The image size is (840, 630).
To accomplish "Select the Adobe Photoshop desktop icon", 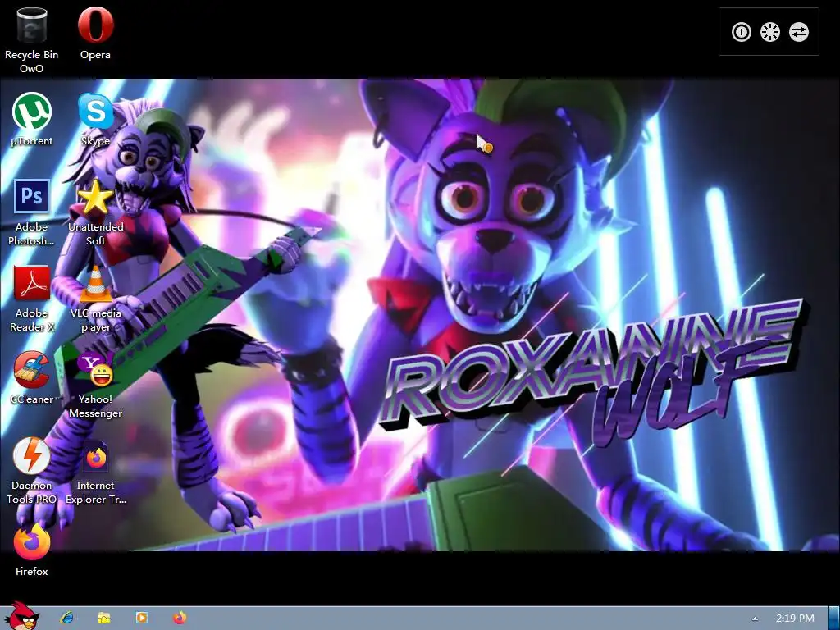I will tap(32, 212).
